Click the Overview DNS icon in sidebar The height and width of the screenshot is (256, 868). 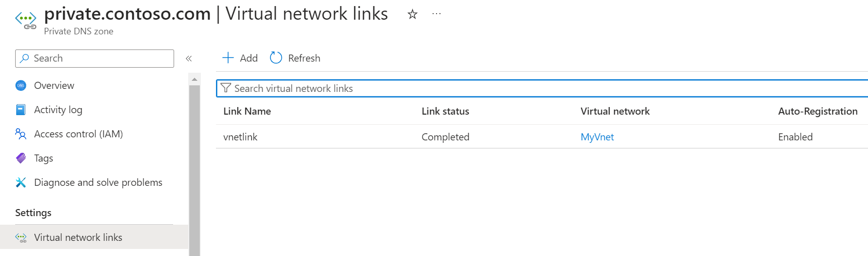click(21, 85)
